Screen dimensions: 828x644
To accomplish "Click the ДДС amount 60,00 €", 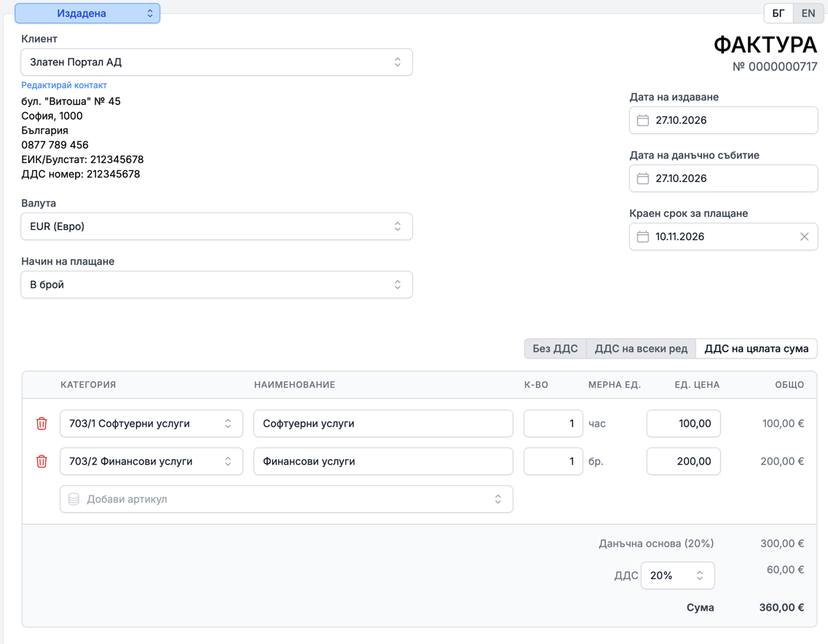I will click(785, 570).
